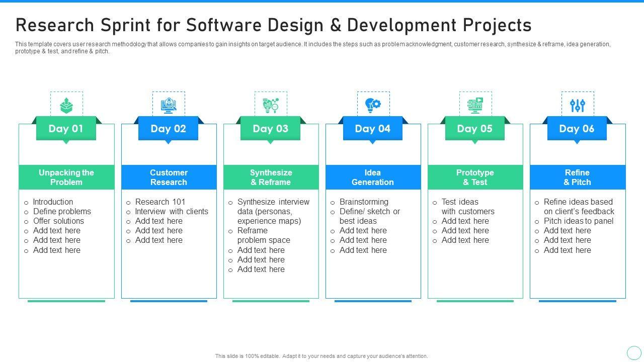Click the sliders icon above Day 06
This screenshot has width=644, height=362.
coord(577,106)
